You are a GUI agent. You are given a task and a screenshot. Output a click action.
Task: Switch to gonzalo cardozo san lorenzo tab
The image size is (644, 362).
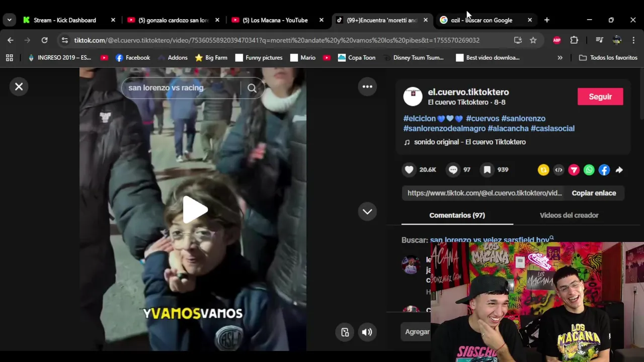pos(174,20)
